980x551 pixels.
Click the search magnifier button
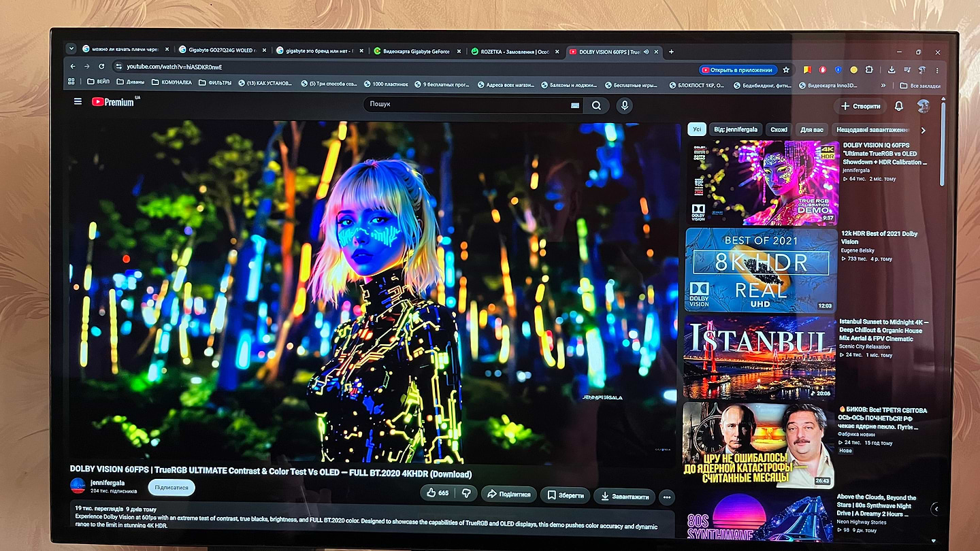[x=596, y=105]
